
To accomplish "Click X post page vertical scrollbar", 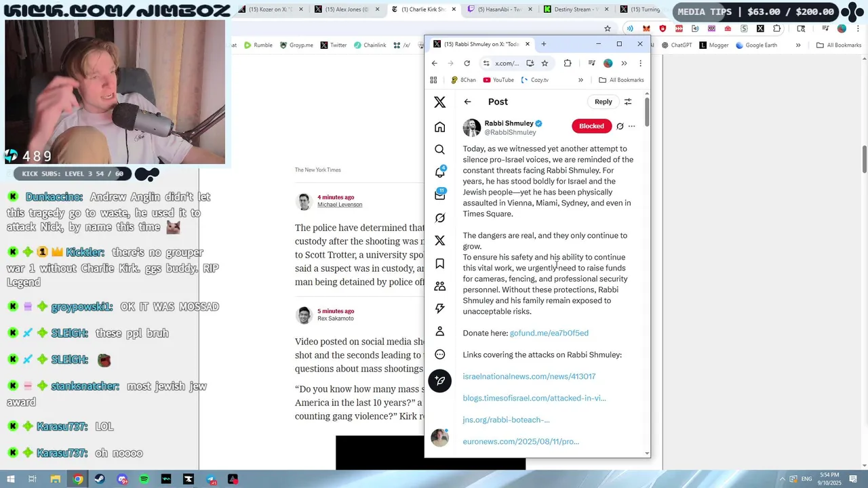I will [x=647, y=112].
